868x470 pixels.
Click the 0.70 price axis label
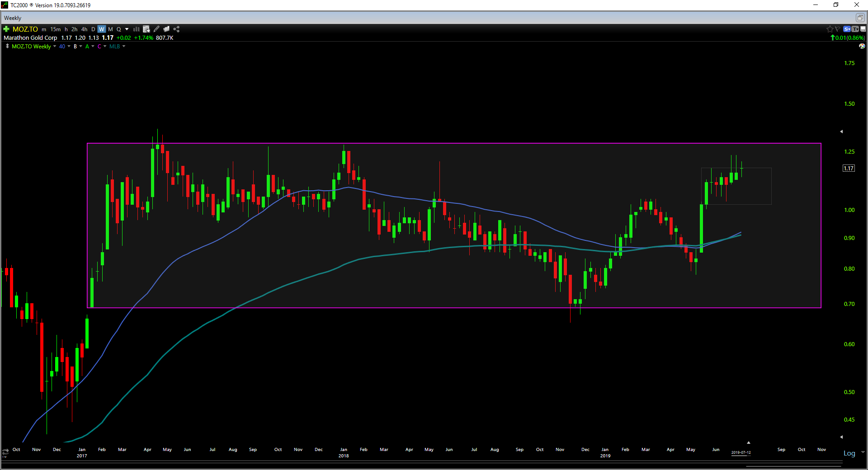click(849, 304)
